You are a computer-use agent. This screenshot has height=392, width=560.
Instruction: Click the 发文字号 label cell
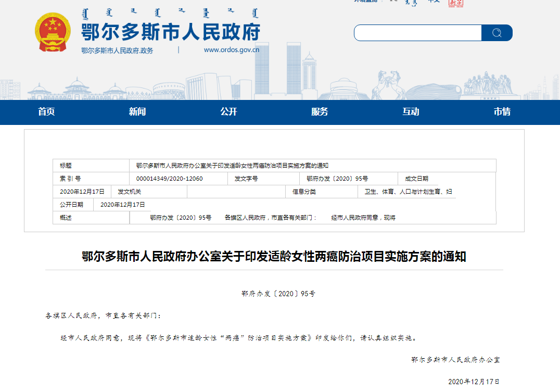coord(263,179)
